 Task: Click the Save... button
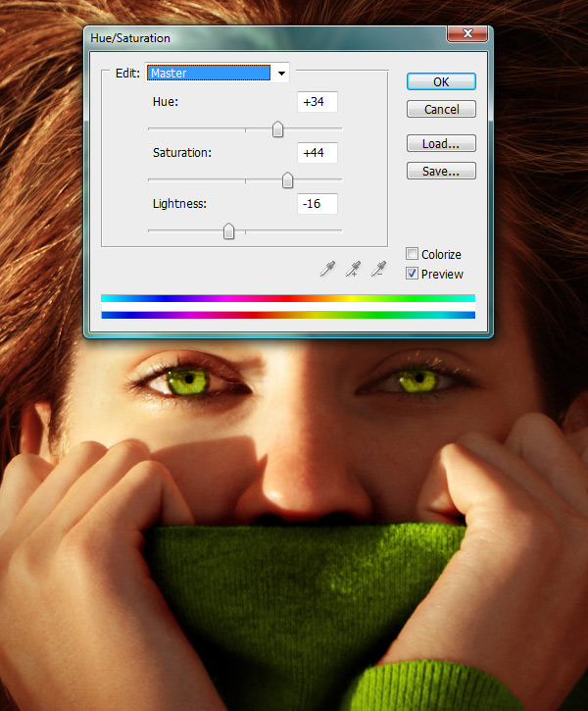pyautogui.click(x=441, y=171)
